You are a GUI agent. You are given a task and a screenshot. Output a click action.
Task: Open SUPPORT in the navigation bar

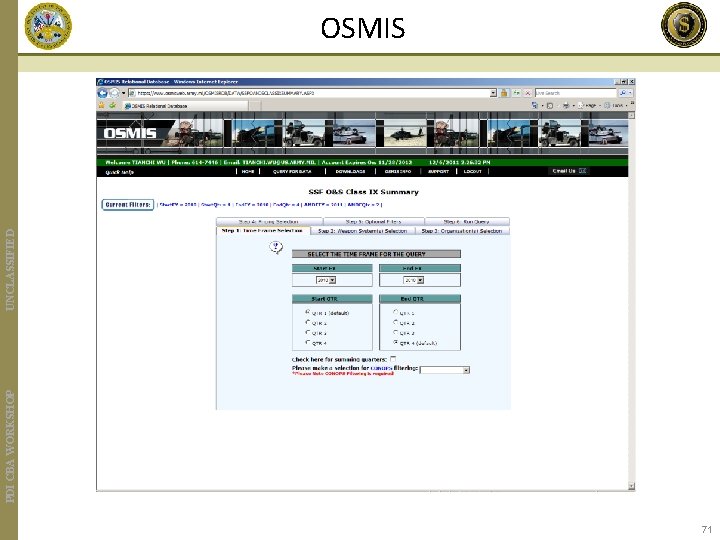(439, 171)
